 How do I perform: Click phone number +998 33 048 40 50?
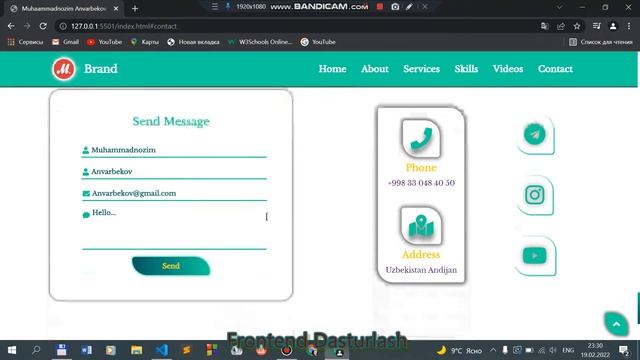(421, 183)
